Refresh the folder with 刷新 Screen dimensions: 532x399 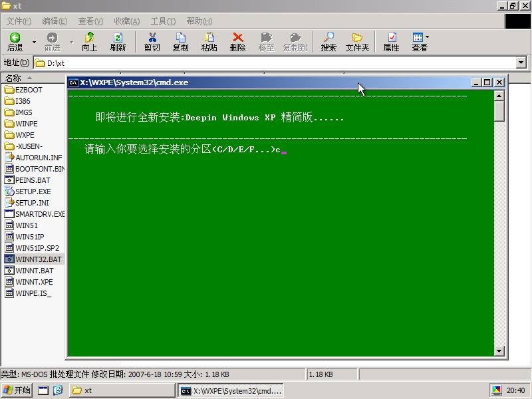(x=118, y=42)
